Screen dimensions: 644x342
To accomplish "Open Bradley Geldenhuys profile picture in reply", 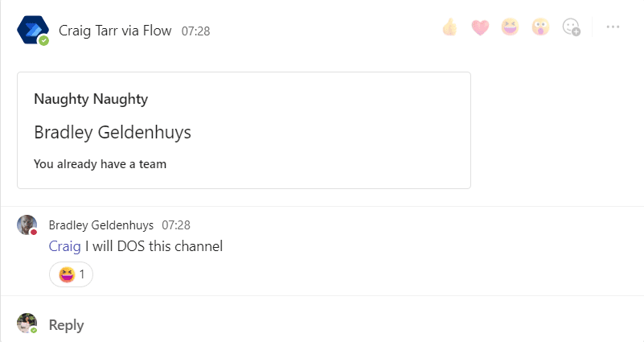I will pos(27,225).
